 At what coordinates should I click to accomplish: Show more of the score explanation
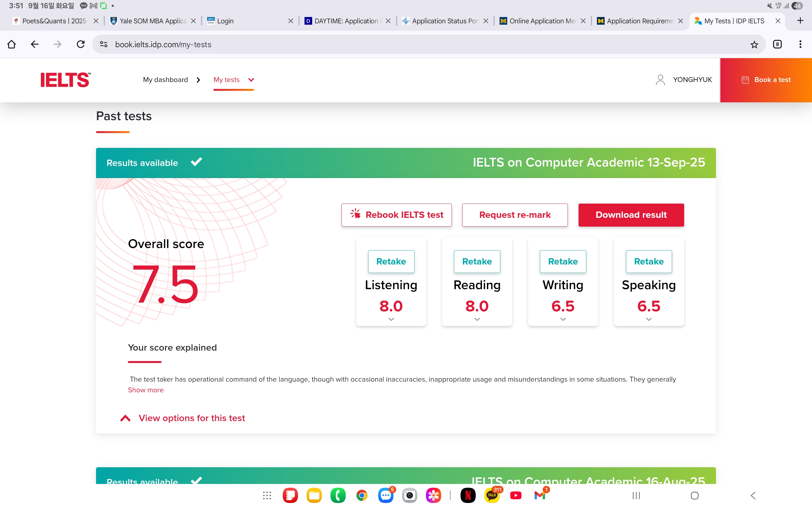145,390
